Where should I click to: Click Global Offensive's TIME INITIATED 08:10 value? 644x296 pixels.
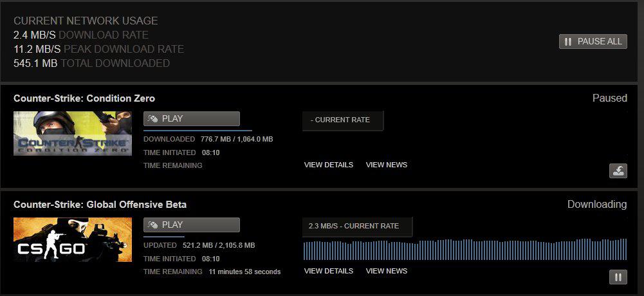point(210,259)
